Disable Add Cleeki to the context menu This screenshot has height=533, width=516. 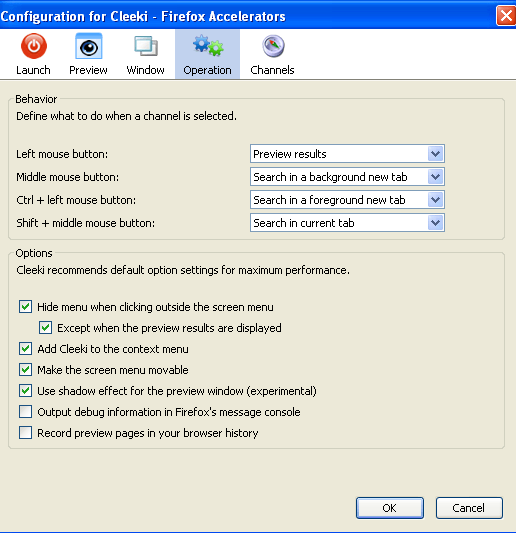click(25, 349)
